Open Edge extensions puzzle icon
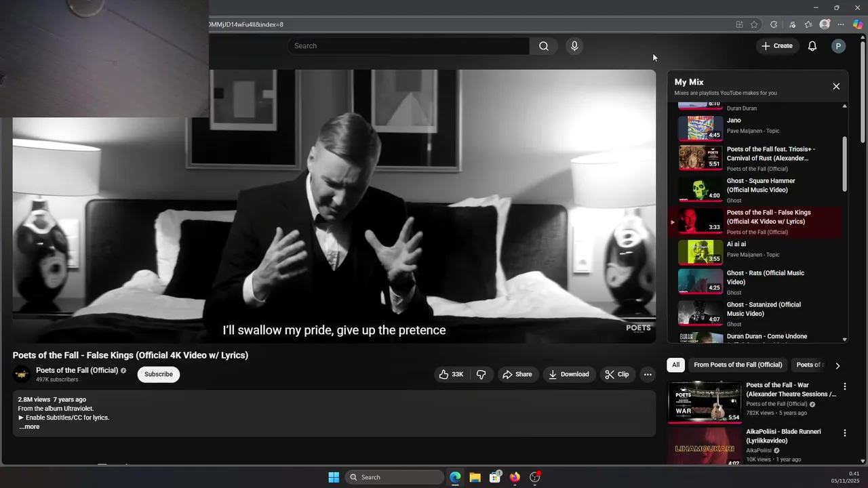This screenshot has width=868, height=488. tap(774, 24)
